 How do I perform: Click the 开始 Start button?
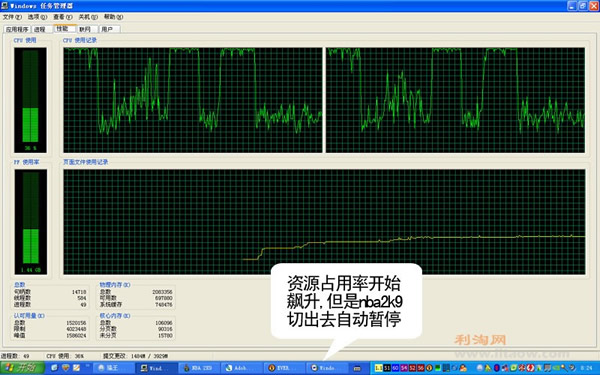[x=22, y=368]
